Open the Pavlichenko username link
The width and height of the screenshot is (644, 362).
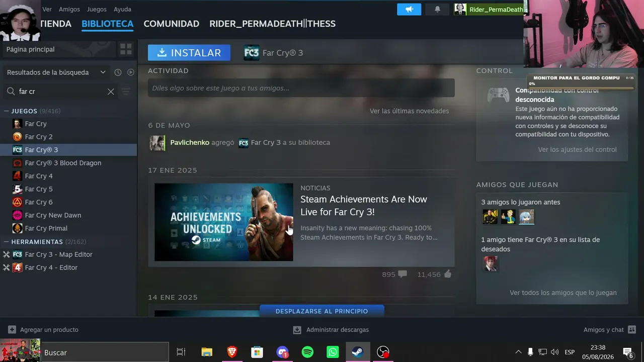(x=190, y=142)
